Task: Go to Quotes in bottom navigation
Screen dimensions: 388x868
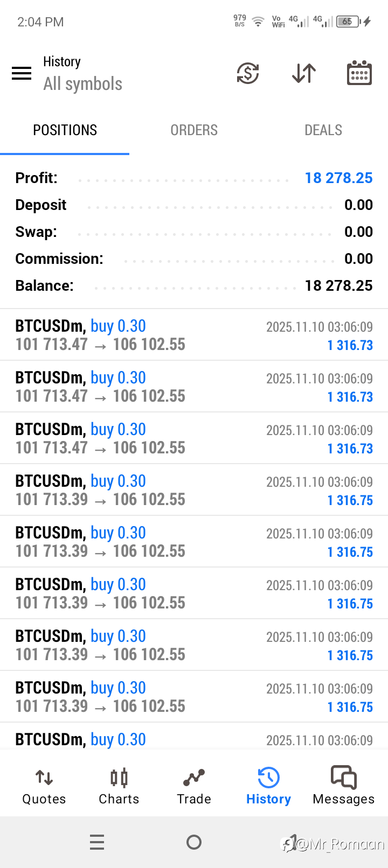Action: click(x=44, y=787)
